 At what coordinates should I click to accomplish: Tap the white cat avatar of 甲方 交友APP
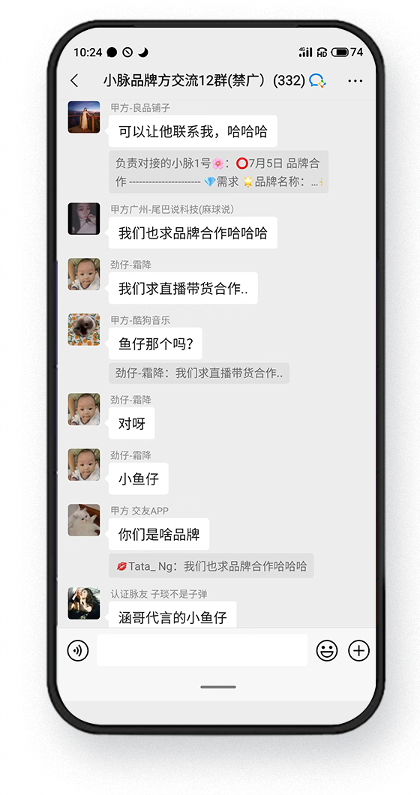tap(84, 520)
